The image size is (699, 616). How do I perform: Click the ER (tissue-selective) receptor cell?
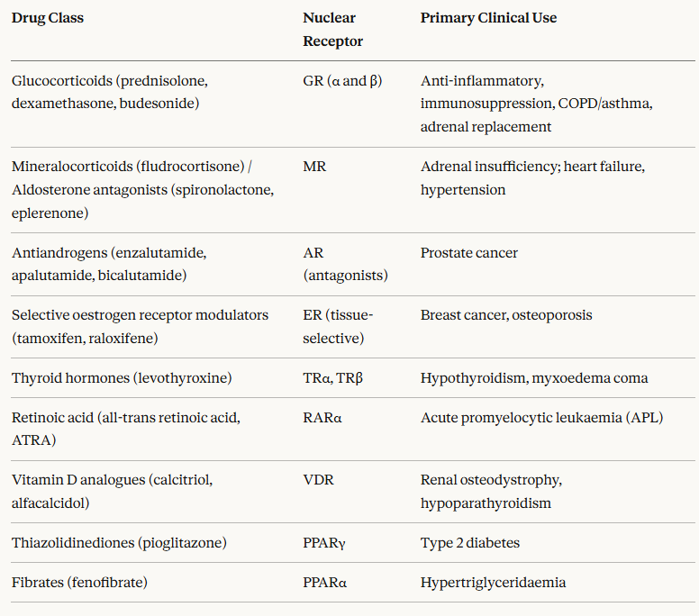(338, 326)
